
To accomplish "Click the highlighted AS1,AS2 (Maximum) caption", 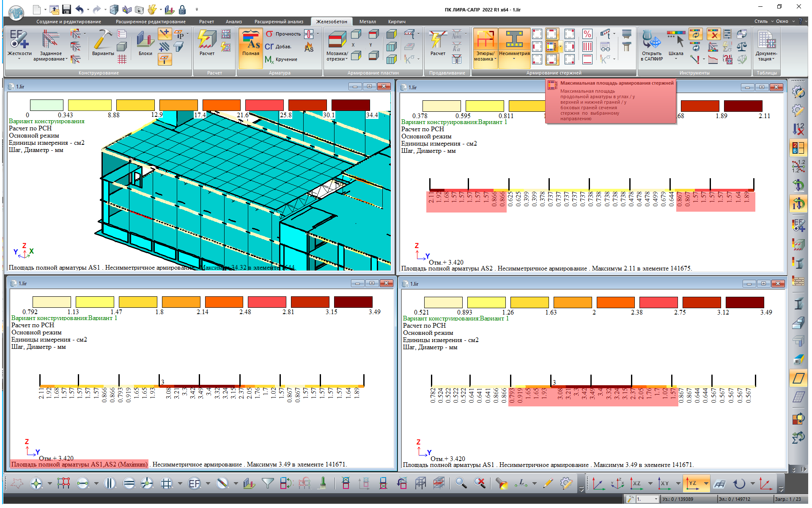I will [x=80, y=464].
